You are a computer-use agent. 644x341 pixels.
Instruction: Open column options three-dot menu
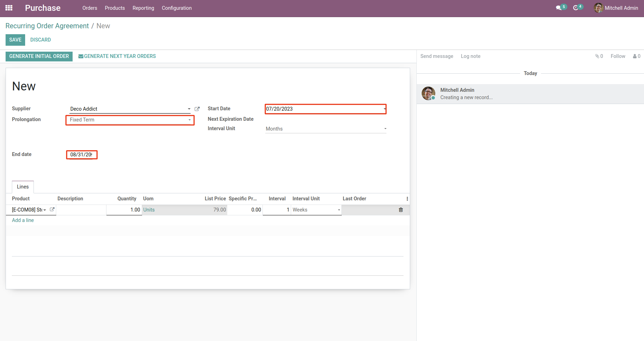click(x=407, y=199)
